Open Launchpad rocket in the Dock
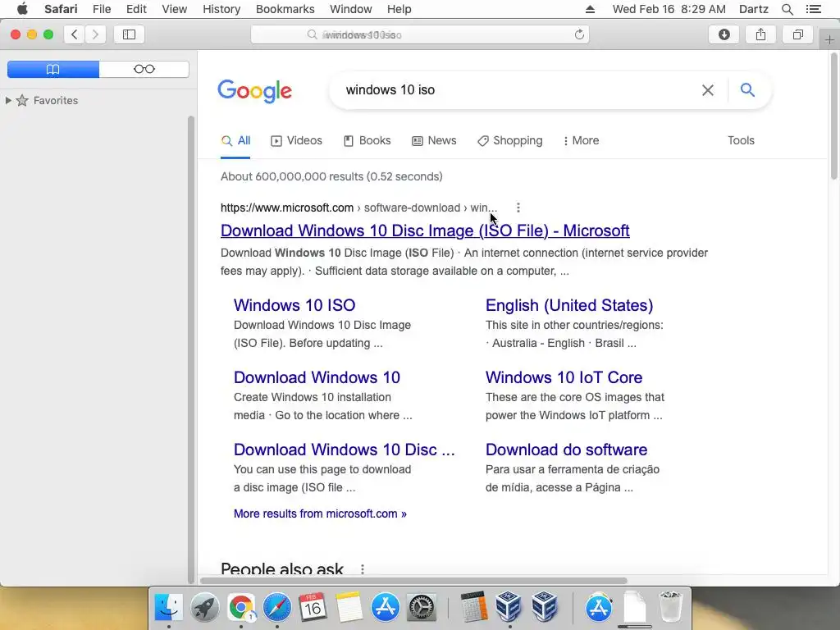Screen dimensions: 840x630 tap(204, 607)
